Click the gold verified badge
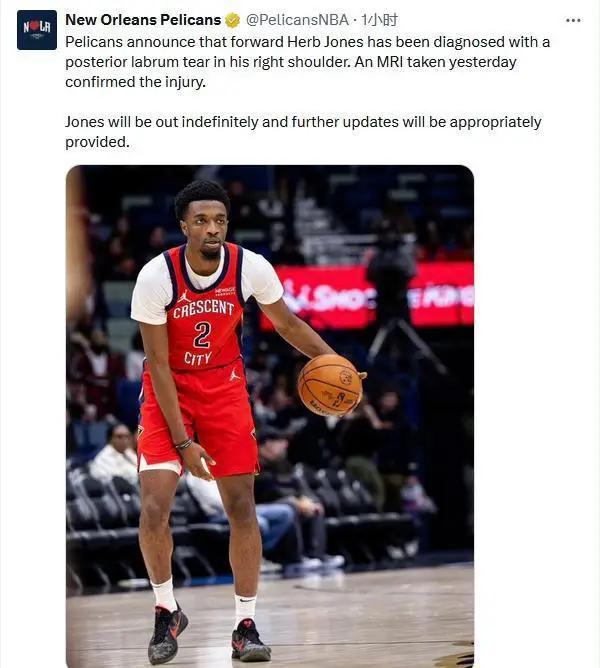 [x=233, y=20]
